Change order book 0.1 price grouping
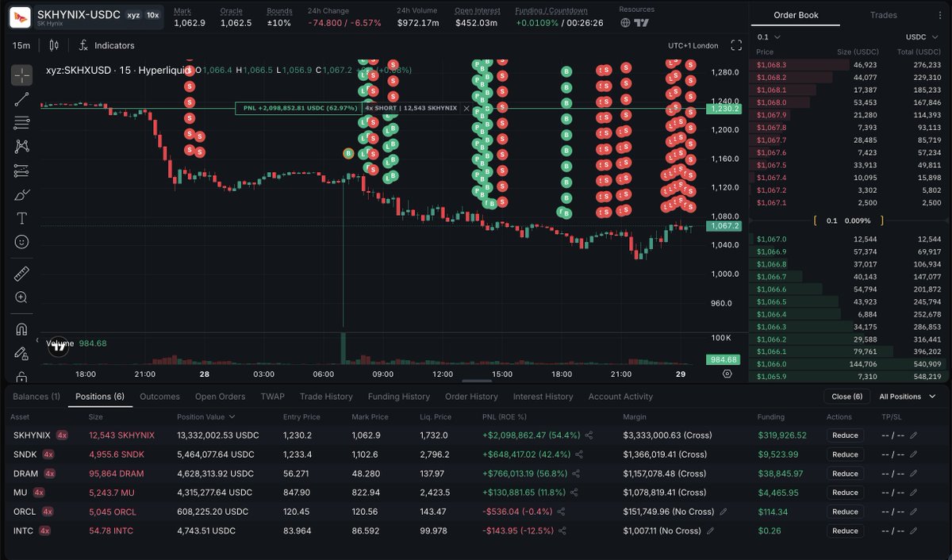The width and height of the screenshot is (952, 560). coord(769,37)
